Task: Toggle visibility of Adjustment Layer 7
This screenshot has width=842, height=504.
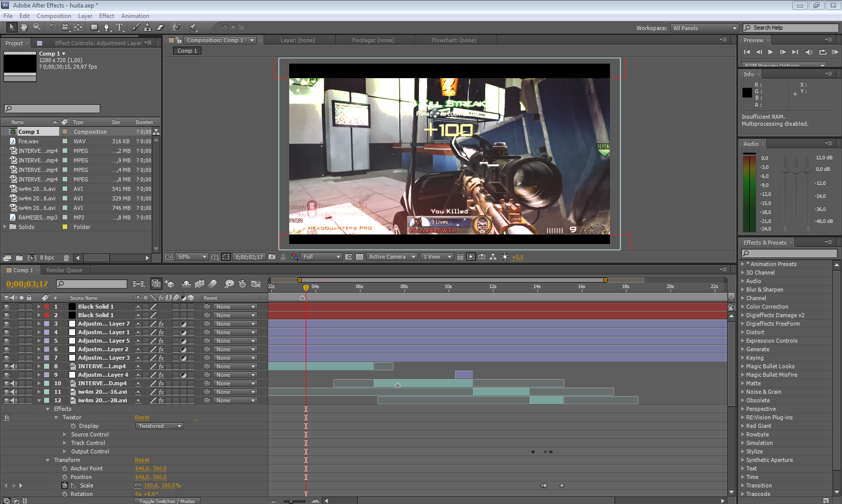Action: coord(7,324)
